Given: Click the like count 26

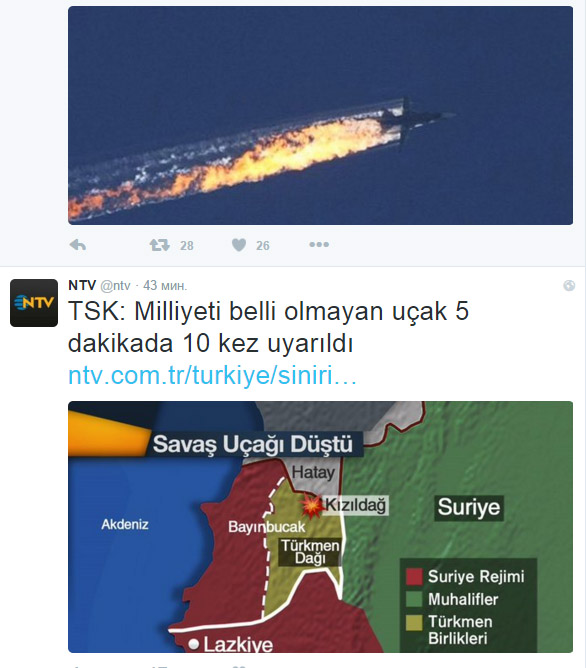Looking at the screenshot, I should click(x=262, y=245).
